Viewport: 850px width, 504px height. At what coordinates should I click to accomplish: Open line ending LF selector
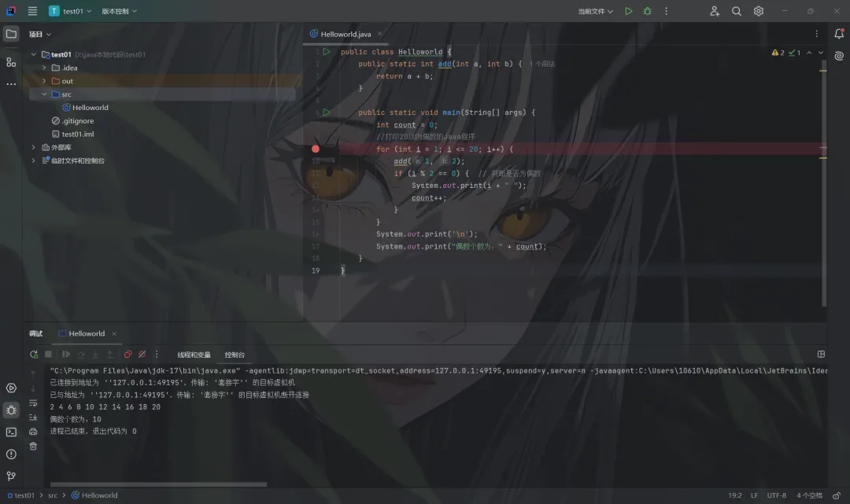pyautogui.click(x=754, y=495)
